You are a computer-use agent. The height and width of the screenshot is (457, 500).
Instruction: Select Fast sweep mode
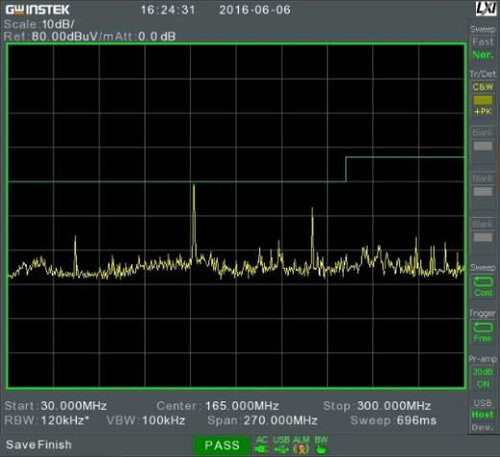483,42
